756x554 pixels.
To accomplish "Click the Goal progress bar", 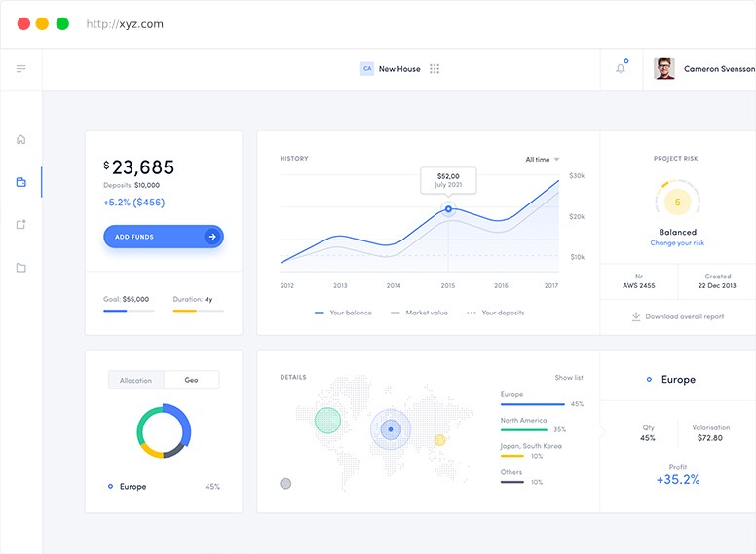I will (129, 311).
